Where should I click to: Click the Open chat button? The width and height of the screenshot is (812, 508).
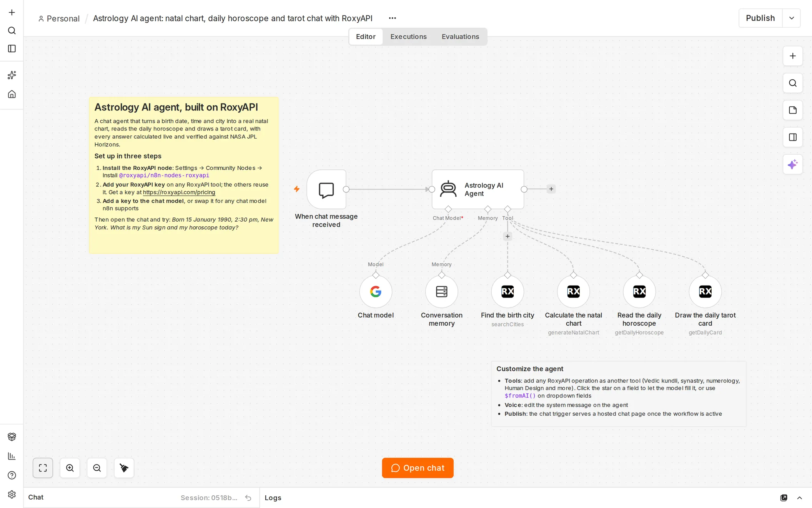(x=418, y=468)
